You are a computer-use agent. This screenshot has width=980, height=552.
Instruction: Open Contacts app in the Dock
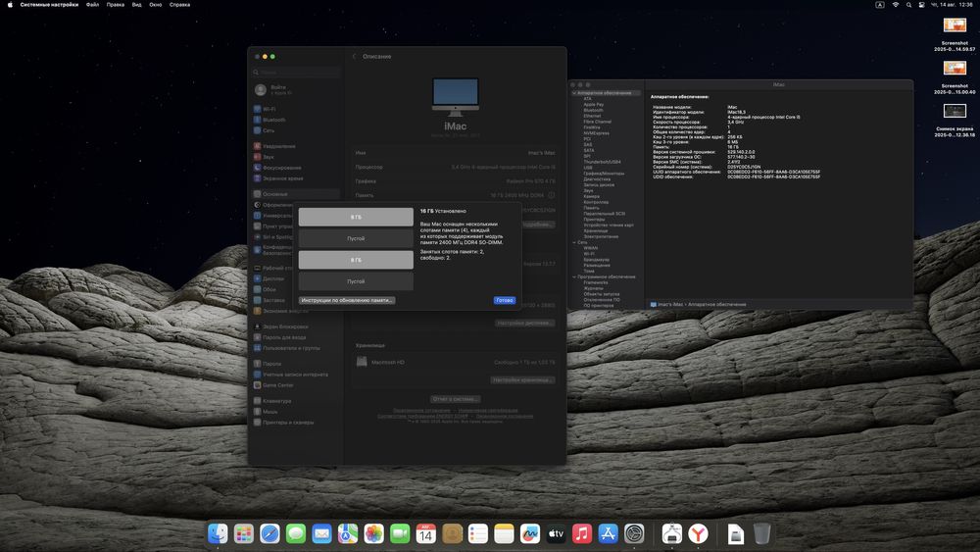pyautogui.click(x=452, y=533)
